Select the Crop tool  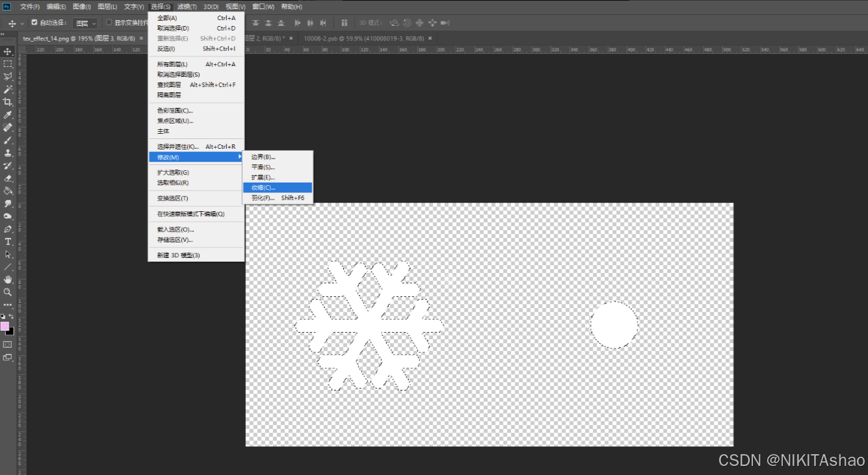point(8,102)
